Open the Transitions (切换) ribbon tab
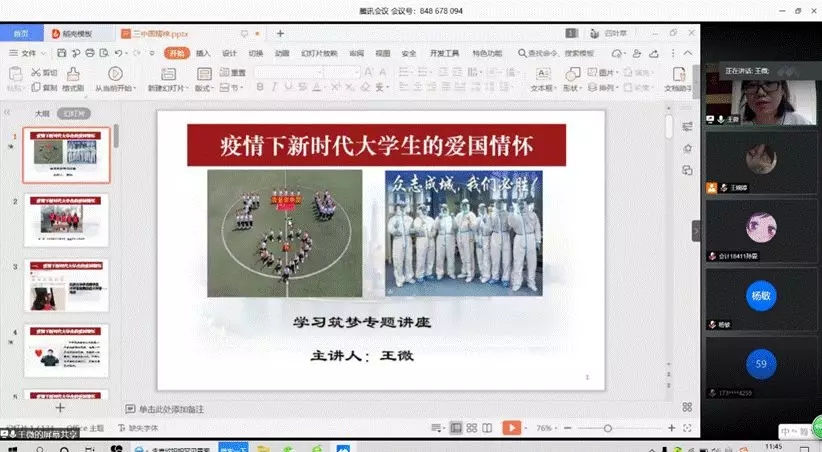Viewport: 822px width, 452px height. point(255,53)
